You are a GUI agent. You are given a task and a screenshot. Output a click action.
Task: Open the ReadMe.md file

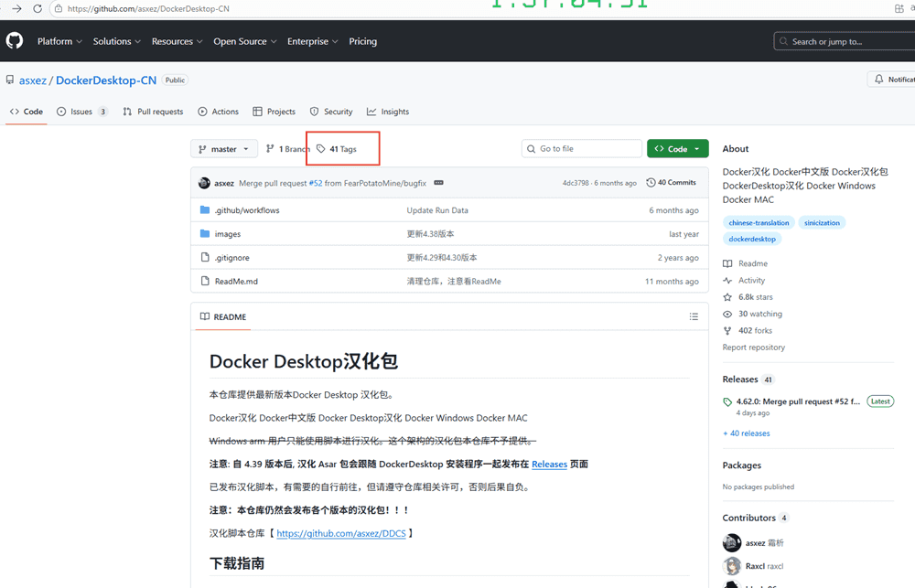236,282
